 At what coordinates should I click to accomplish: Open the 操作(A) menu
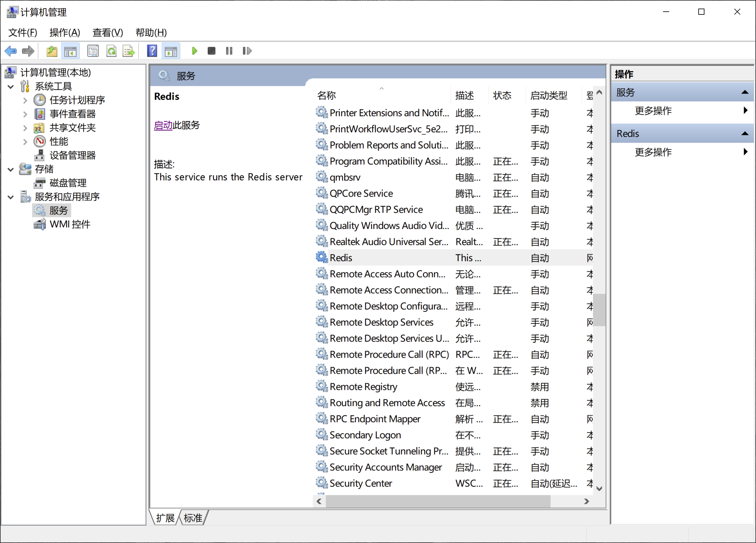(65, 33)
